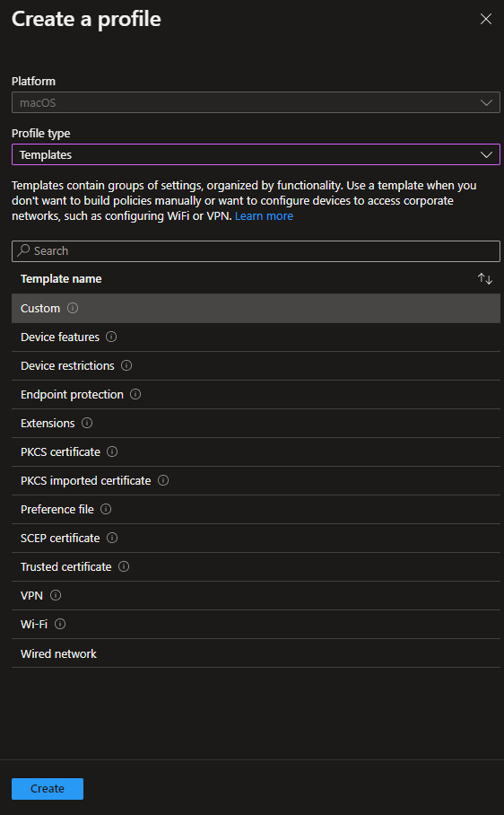Open info icon beside Trusted certificate
Screen dimensions: 504x815
(x=124, y=566)
